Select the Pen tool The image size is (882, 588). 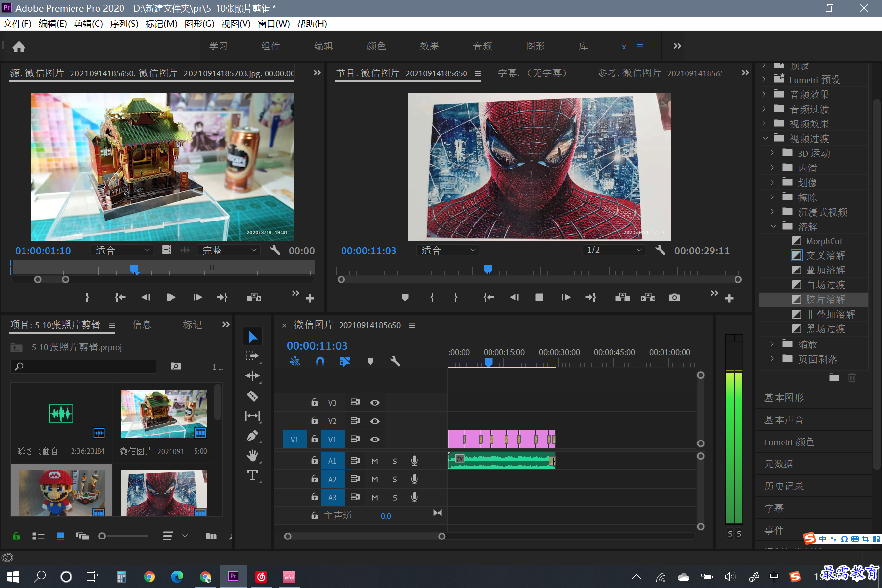coord(252,436)
